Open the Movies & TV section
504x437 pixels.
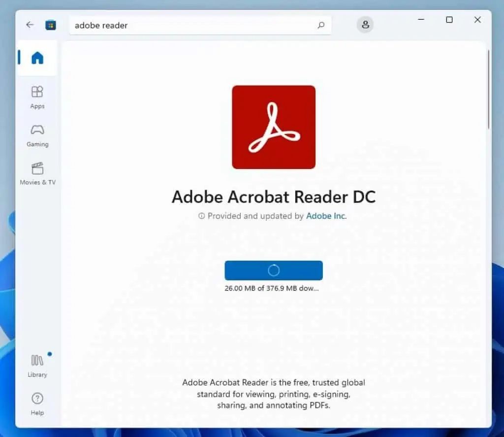(37, 173)
